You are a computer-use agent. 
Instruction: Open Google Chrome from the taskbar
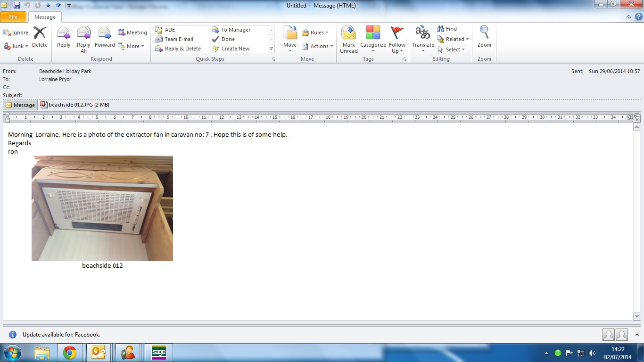tap(70, 353)
